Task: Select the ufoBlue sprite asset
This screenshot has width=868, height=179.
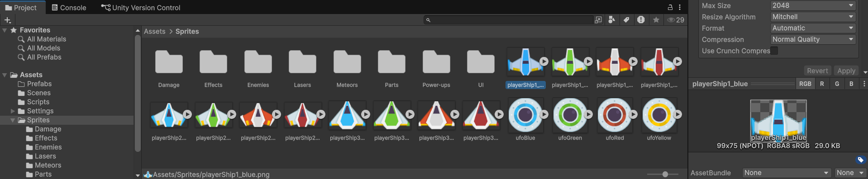Action: click(x=525, y=115)
